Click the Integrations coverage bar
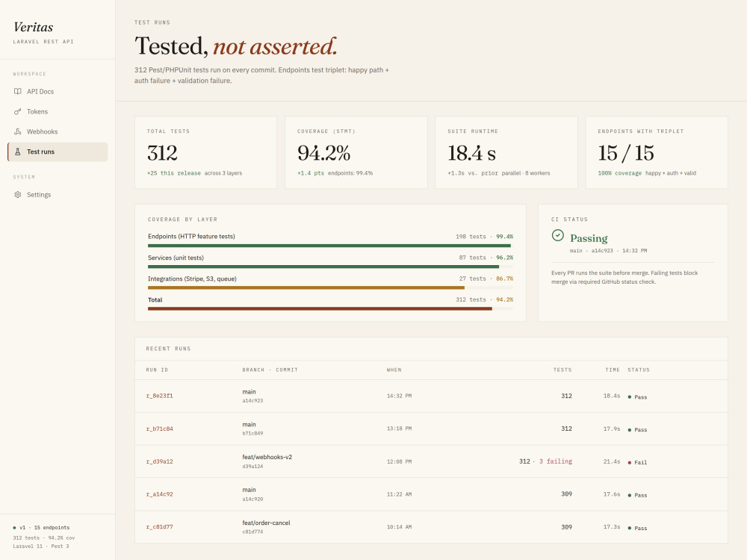 click(330, 287)
